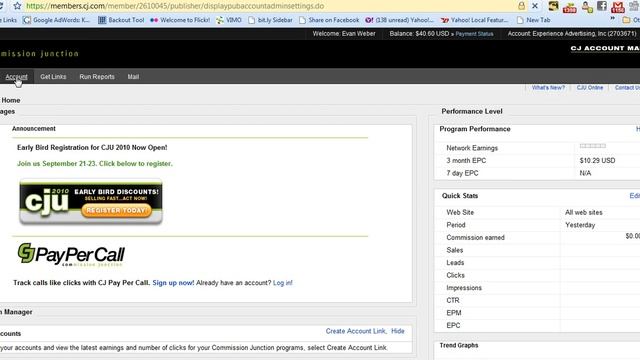Click the 'CTR' row label

click(x=453, y=300)
